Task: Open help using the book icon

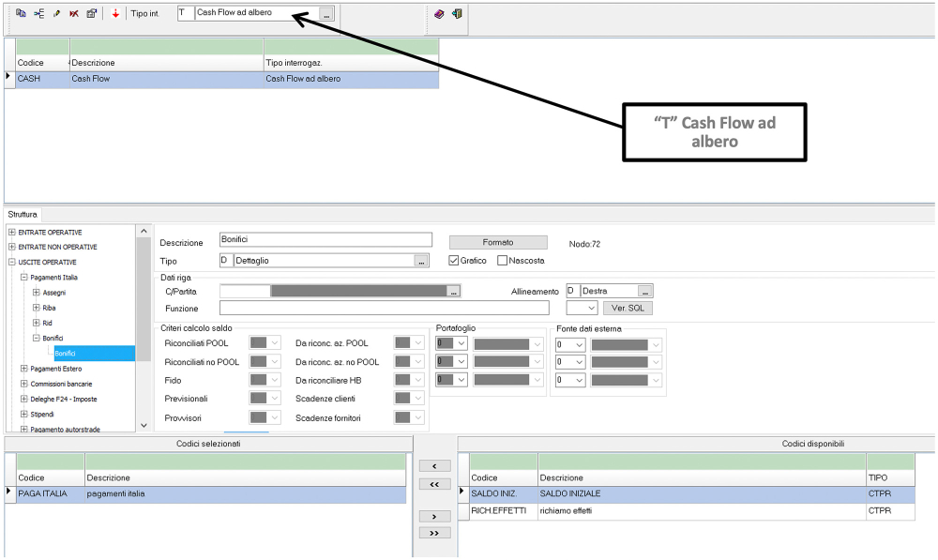Action: tap(438, 13)
